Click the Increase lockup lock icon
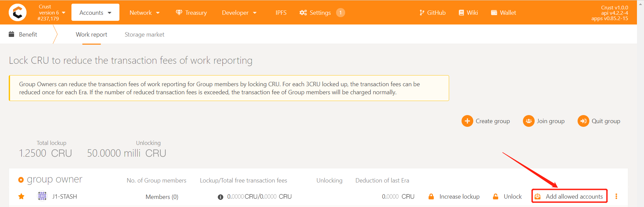 [x=431, y=196]
